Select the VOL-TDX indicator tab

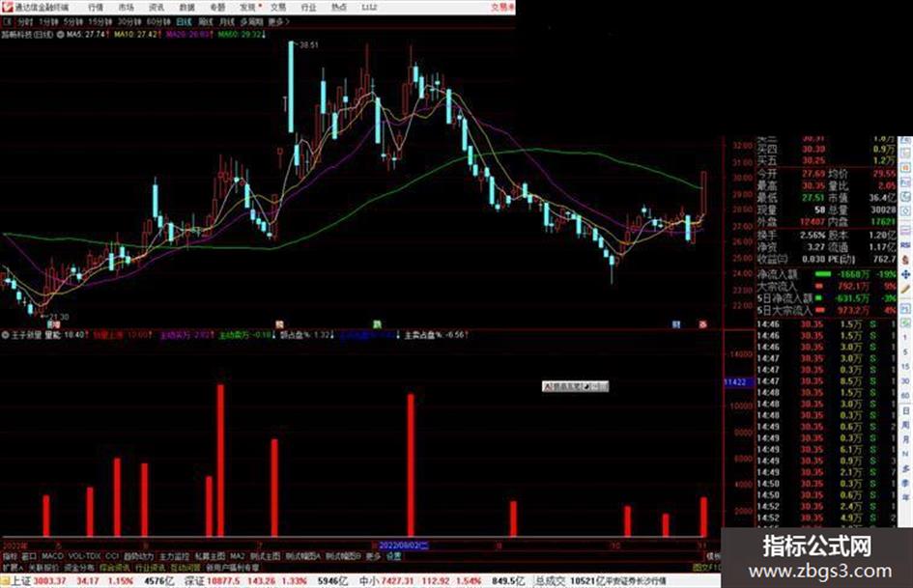pyautogui.click(x=84, y=556)
